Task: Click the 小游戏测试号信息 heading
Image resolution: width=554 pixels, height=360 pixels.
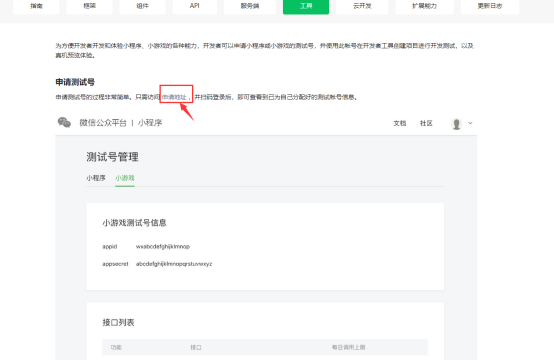Action: click(x=134, y=223)
